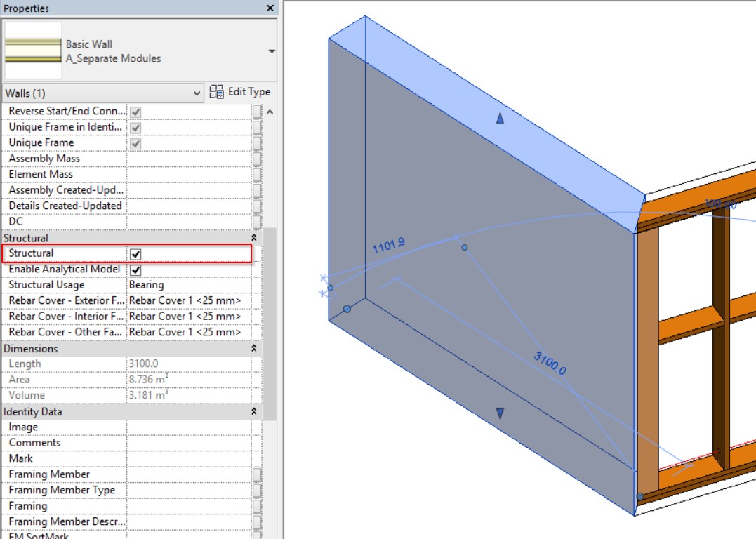Click the associate button beside Element Mass
The width and height of the screenshot is (756, 539).
click(x=257, y=175)
